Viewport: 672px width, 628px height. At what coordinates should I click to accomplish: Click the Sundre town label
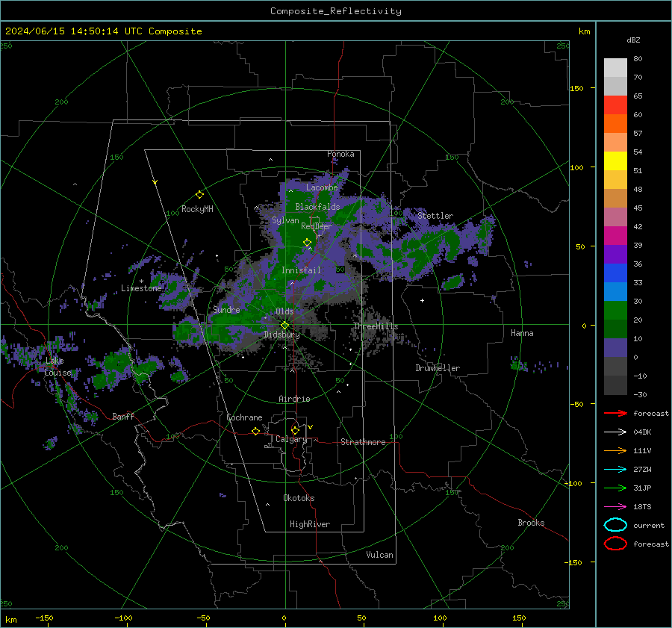click(226, 309)
